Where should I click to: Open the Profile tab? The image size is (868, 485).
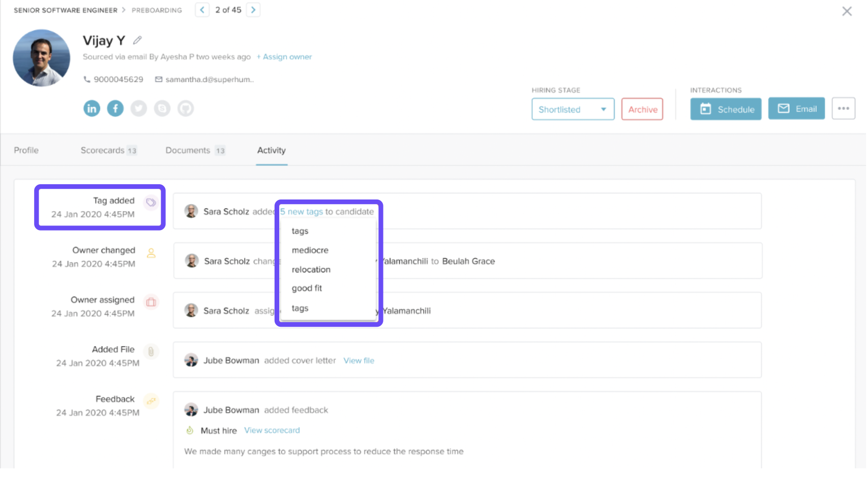(x=26, y=150)
